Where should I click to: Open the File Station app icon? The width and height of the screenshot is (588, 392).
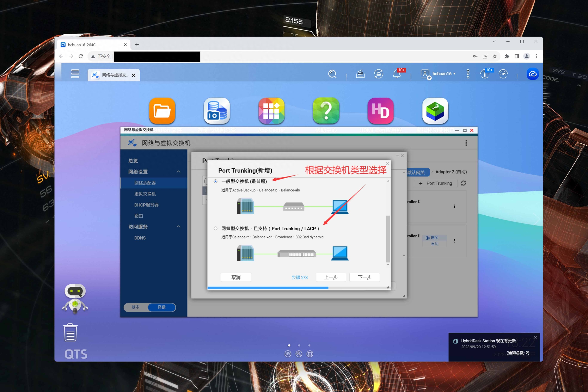[162, 111]
